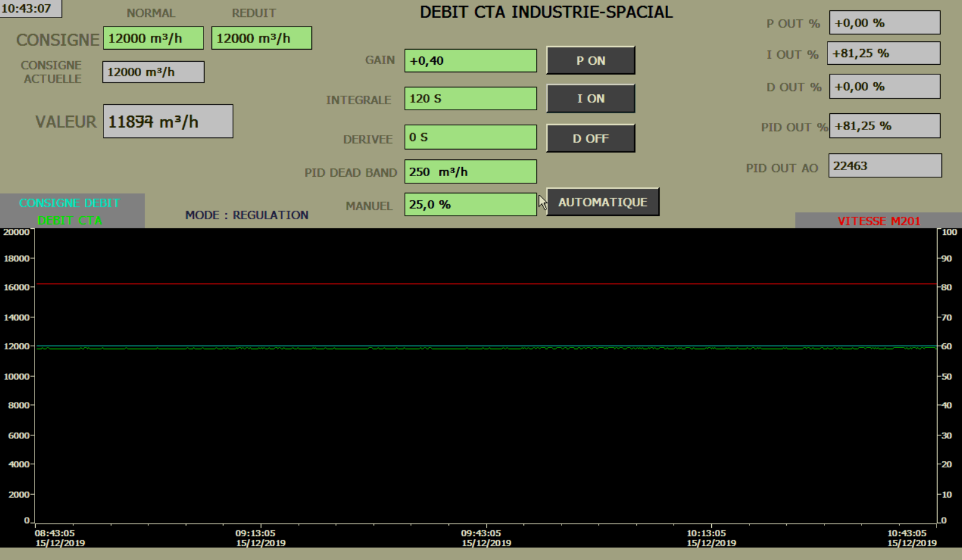Click the CONSIGNE DEBIT legend label
962x560 pixels.
[69, 203]
